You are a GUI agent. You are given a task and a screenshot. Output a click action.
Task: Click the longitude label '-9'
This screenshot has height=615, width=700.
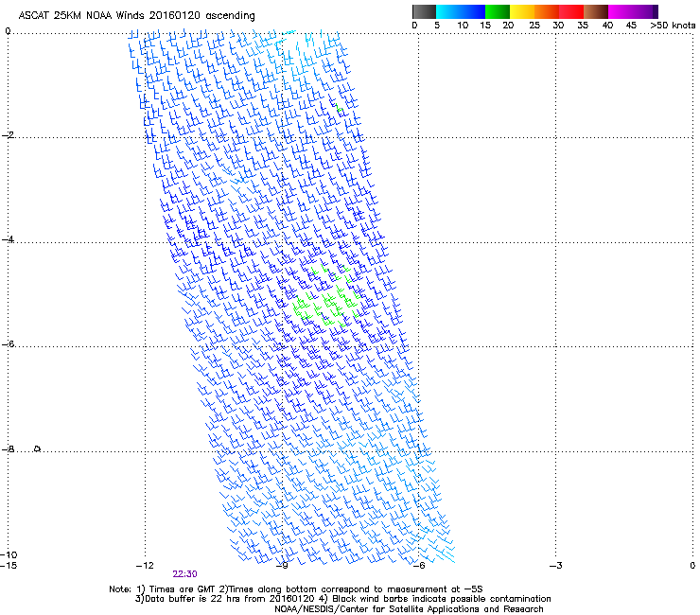coord(282,566)
